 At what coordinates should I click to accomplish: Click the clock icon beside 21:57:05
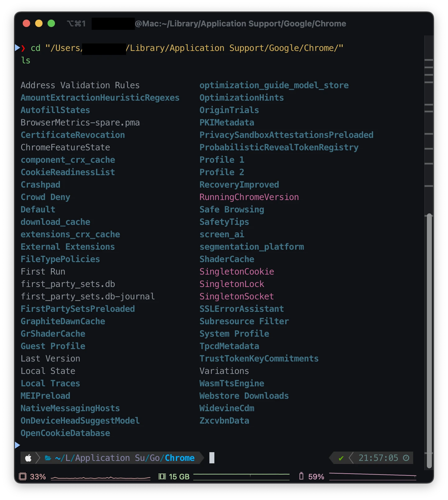tap(406, 458)
